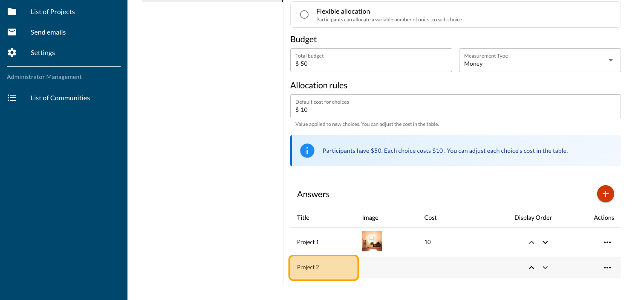644x300 pixels.
Task: Open actions menu for Project 1
Action: pyautogui.click(x=607, y=242)
